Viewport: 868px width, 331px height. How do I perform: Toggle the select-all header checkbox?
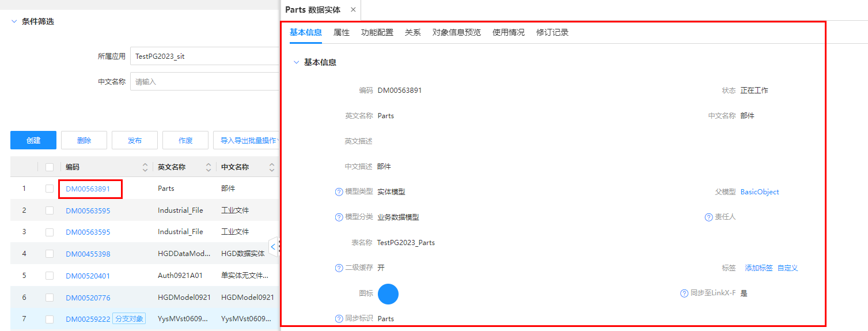pyautogui.click(x=50, y=167)
